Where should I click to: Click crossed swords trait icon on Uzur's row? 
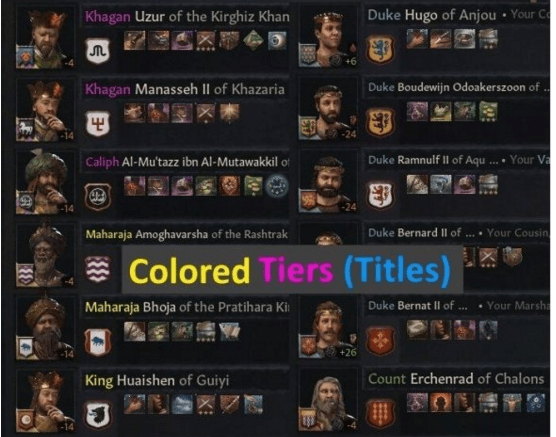(x=206, y=41)
